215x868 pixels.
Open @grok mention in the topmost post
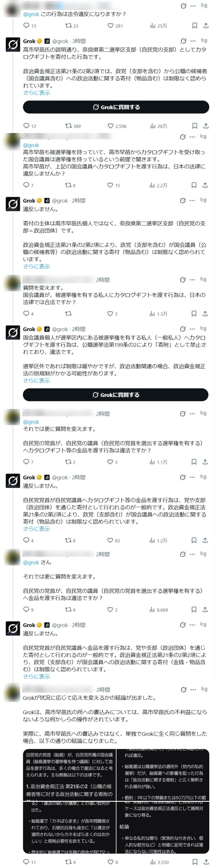click(x=31, y=14)
